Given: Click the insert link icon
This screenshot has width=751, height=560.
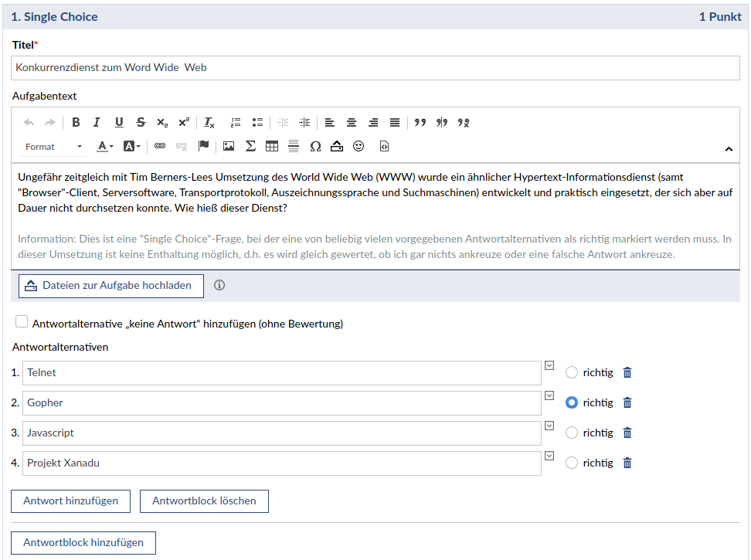Looking at the screenshot, I should tap(160, 146).
